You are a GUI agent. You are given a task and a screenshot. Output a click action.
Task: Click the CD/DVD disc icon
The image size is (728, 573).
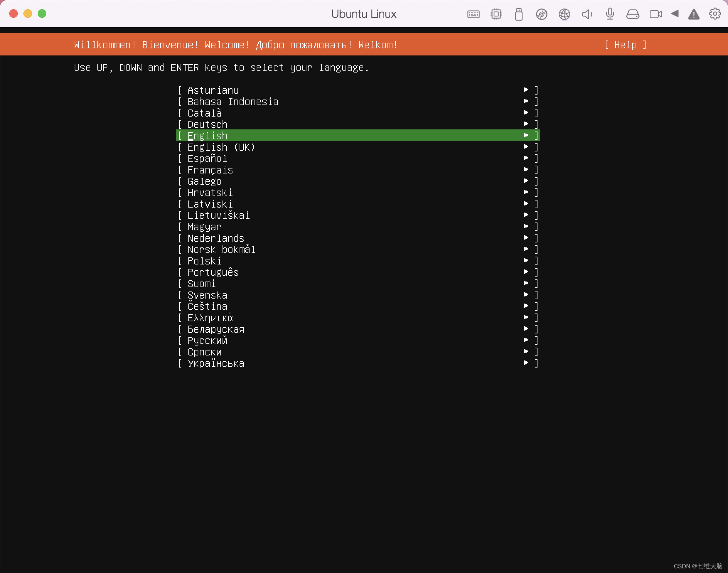(541, 14)
